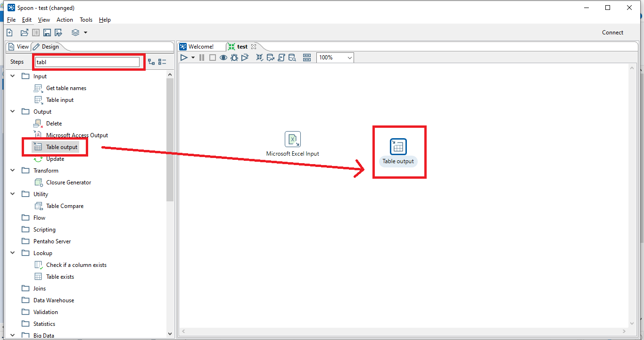Open the Tools menu

86,20
